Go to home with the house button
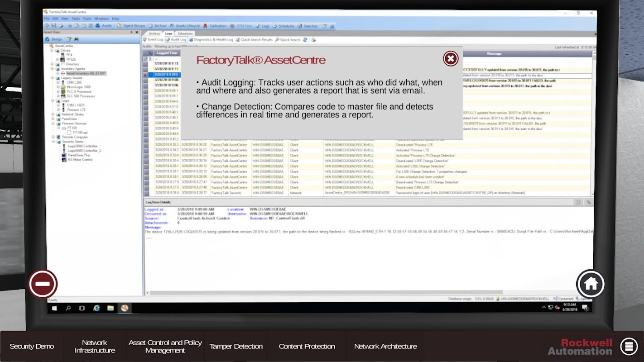644x362 pixels. 591,284
